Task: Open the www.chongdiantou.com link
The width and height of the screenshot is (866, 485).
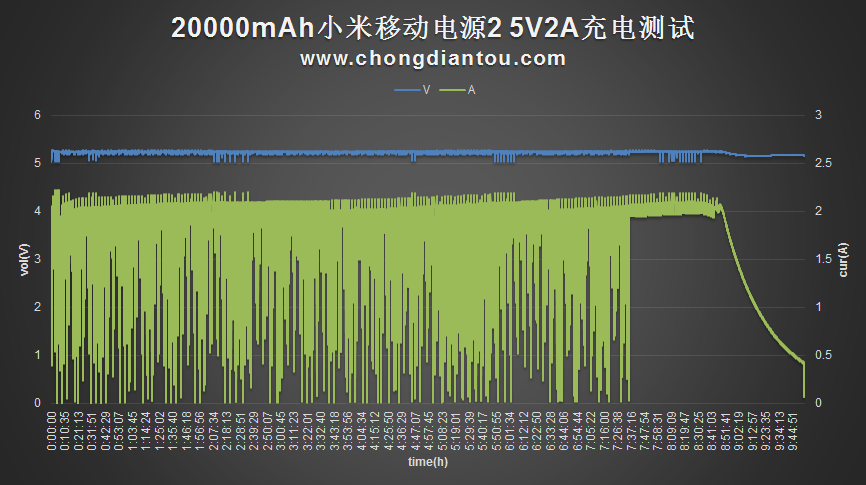Action: click(x=433, y=59)
